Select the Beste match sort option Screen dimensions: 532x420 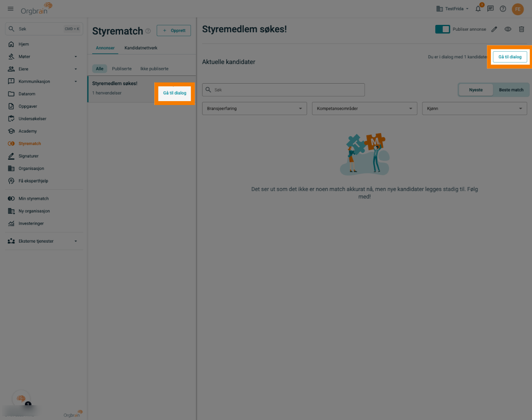coord(511,90)
